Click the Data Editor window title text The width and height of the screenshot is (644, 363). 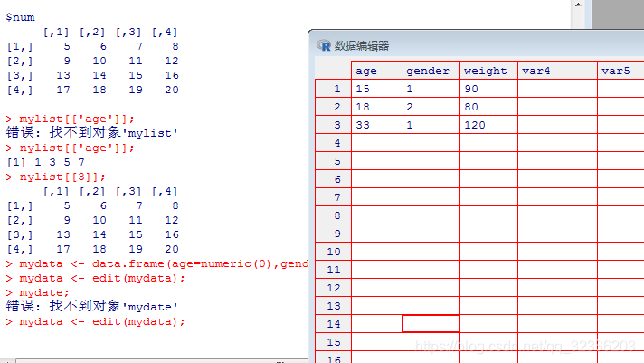[362, 45]
